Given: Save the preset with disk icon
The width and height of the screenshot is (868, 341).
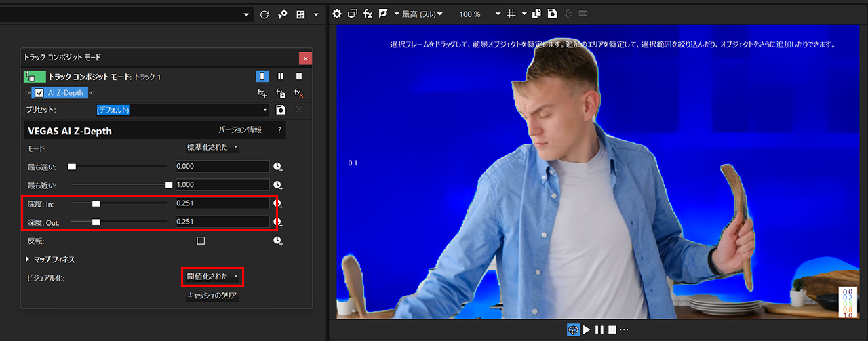Looking at the screenshot, I should click(281, 110).
